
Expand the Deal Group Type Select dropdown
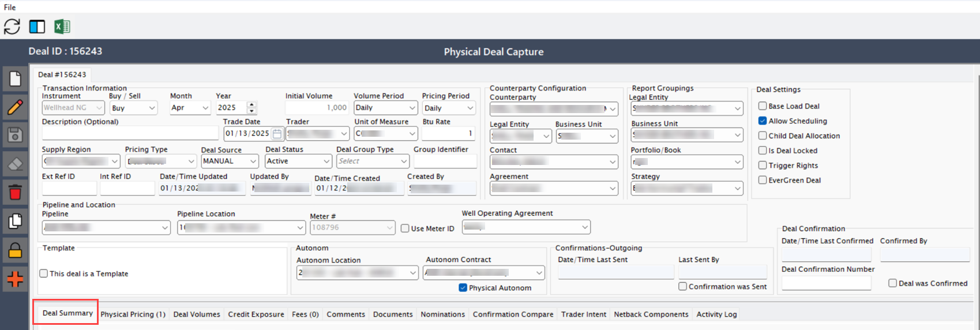point(373,161)
